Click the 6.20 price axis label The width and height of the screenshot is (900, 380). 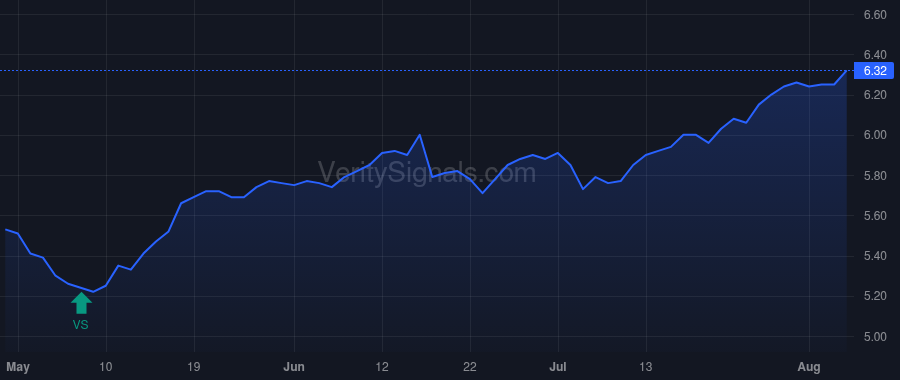coord(875,95)
